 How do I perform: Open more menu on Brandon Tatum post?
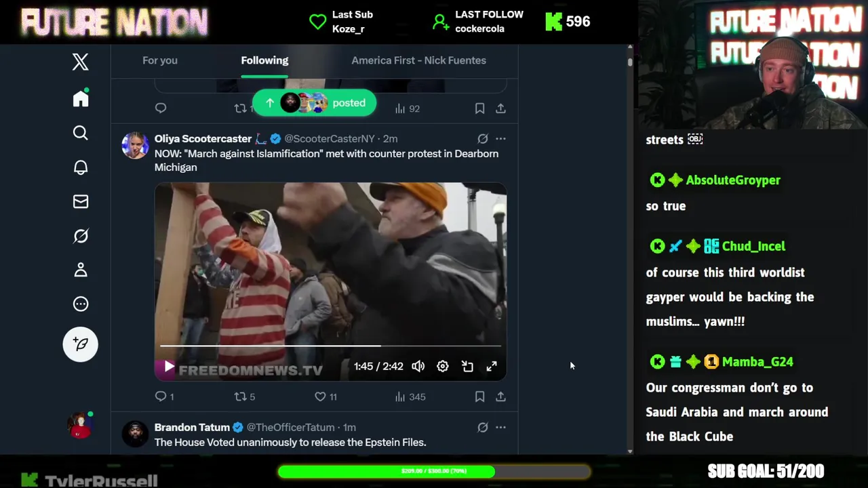point(500,427)
